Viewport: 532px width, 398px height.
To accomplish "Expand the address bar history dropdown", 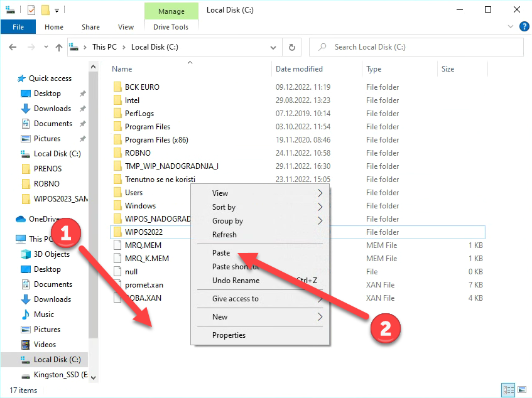I will (x=273, y=47).
